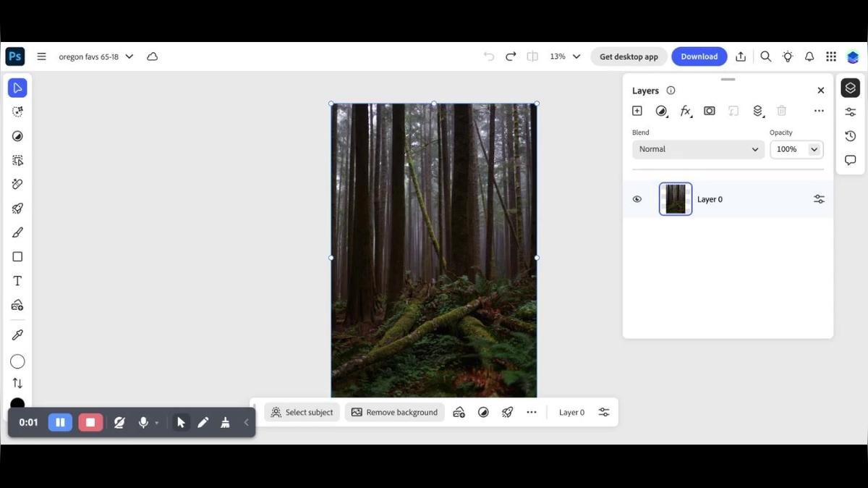Choose the Rectangle shape tool

(x=17, y=257)
